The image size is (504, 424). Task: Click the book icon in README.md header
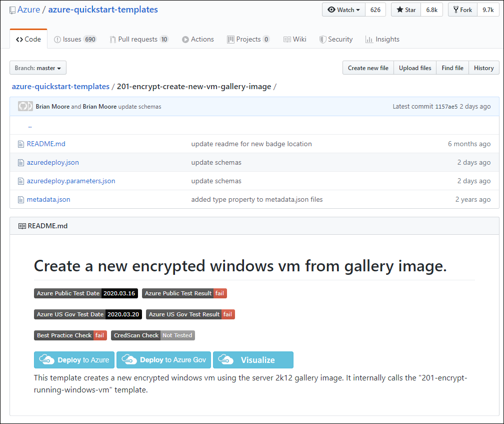(22, 226)
